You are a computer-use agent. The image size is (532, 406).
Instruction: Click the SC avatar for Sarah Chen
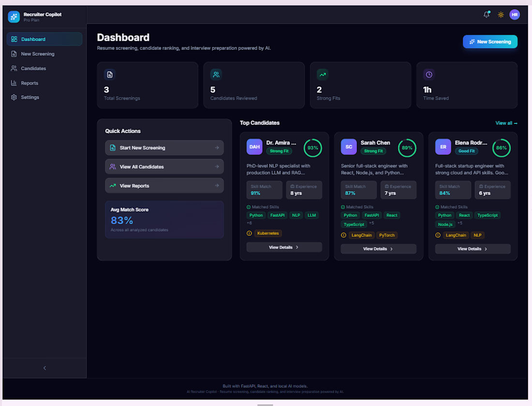tap(349, 147)
